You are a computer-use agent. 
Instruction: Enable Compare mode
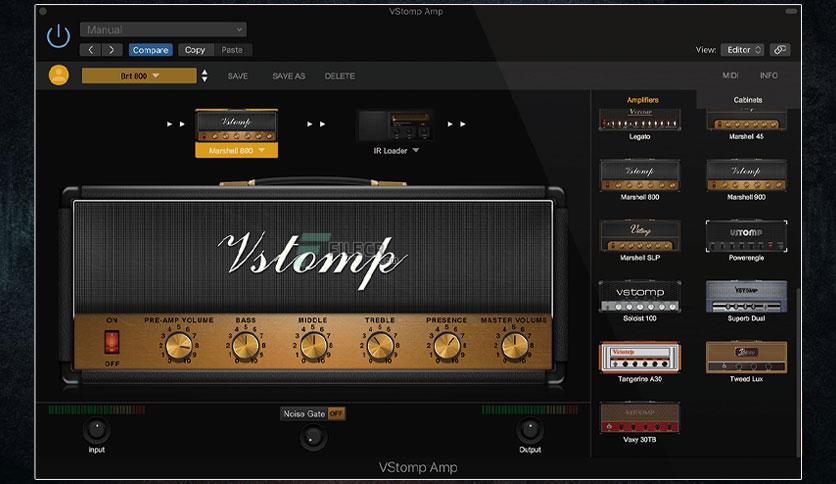tap(150, 50)
